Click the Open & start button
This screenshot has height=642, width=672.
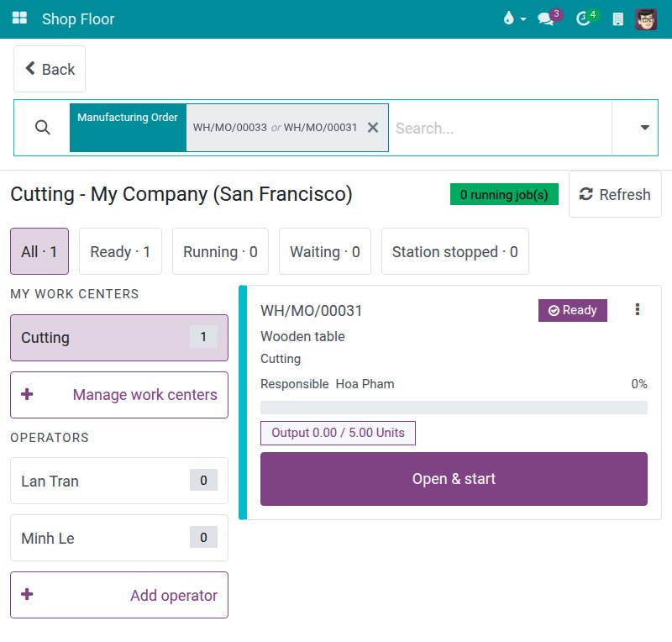[454, 479]
